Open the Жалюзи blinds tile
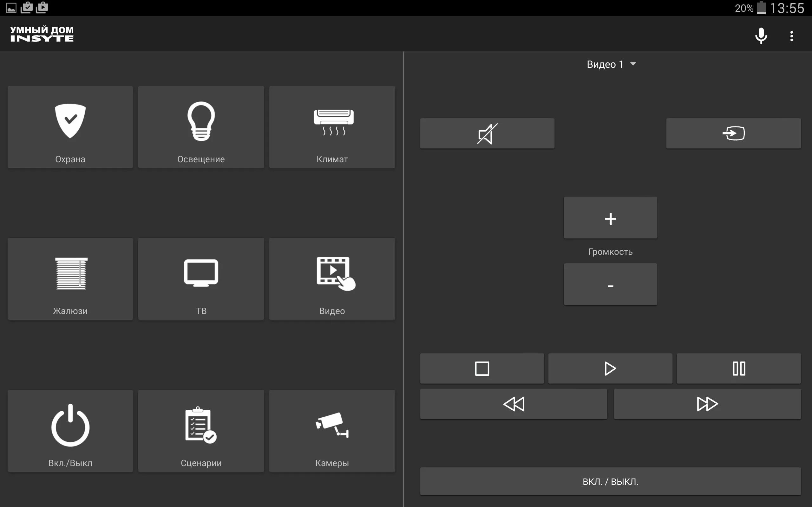Screen dimensions: 812x507 coord(70,279)
